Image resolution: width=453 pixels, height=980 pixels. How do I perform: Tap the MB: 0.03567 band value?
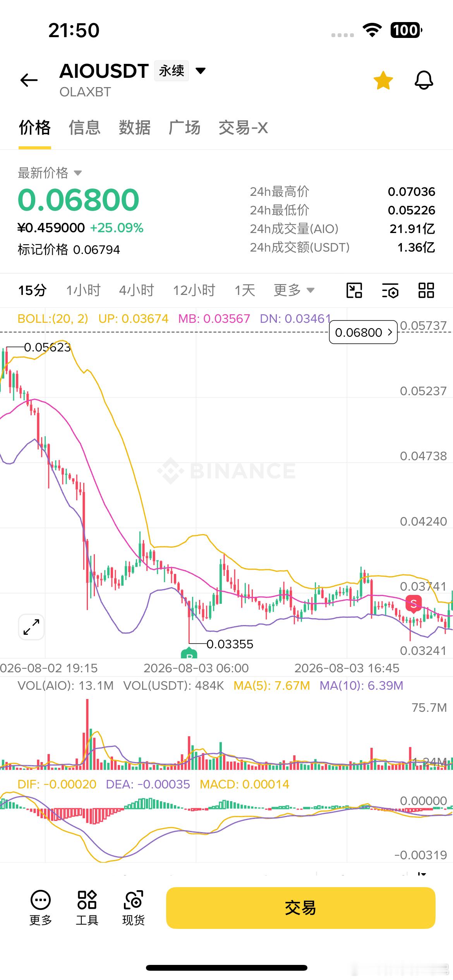[x=214, y=319]
